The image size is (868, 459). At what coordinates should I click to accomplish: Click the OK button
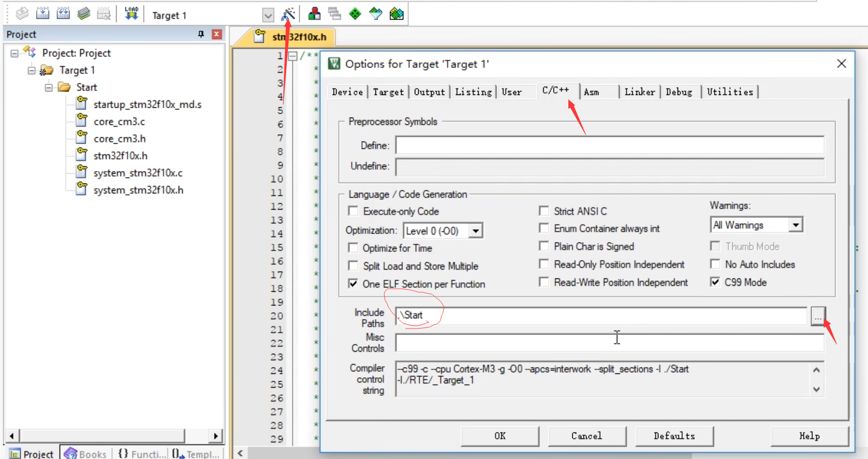499,436
